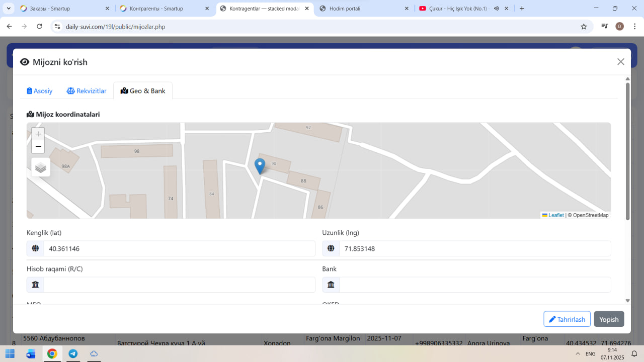
Task: Open the browser tab search dropdown
Action: 9,9
